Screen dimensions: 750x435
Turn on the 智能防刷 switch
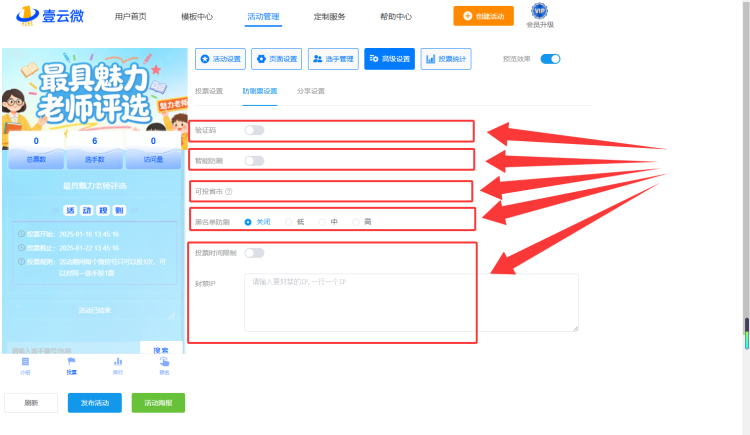[254, 161]
